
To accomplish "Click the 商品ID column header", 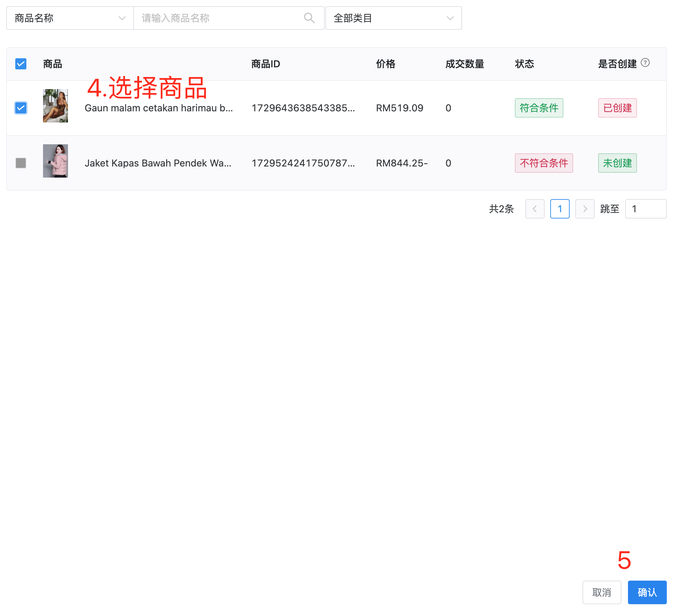I will point(265,64).
